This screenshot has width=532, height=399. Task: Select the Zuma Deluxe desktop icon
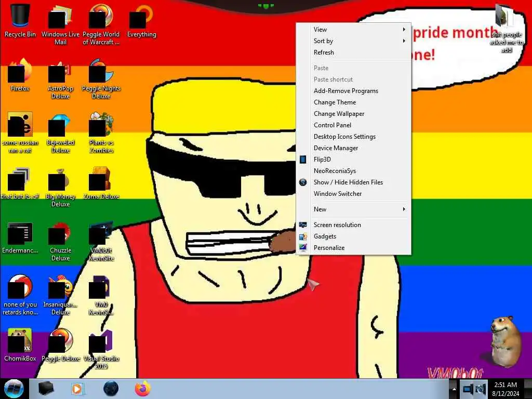coord(101,183)
